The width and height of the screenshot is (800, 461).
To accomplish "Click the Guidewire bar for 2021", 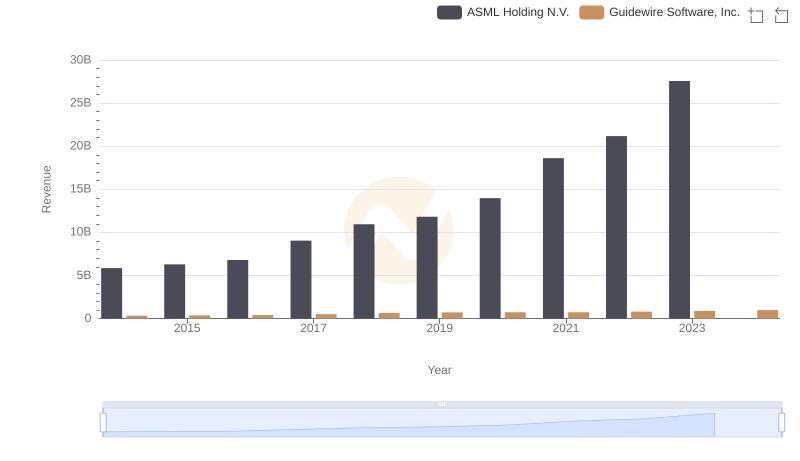I will tap(578, 315).
